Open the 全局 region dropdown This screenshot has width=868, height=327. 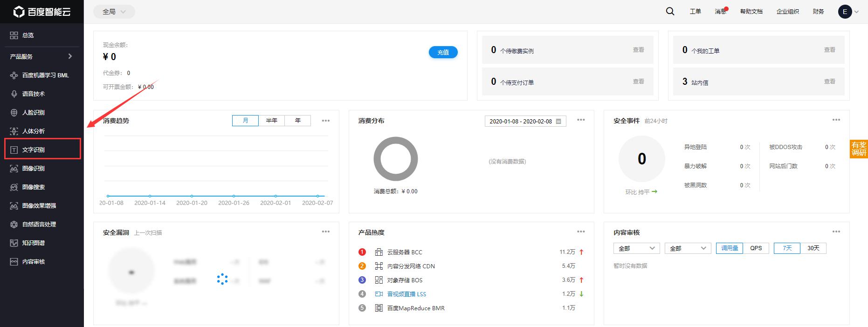(114, 12)
